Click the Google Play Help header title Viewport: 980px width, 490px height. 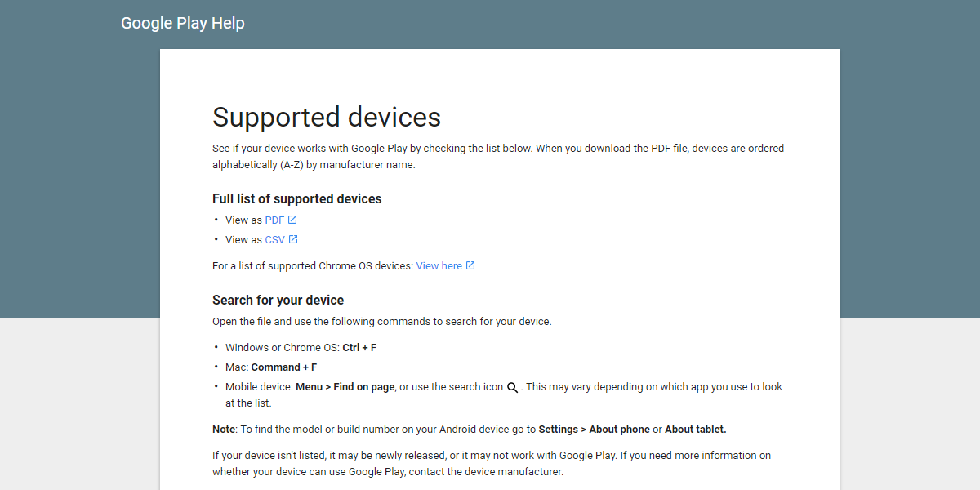click(x=183, y=24)
